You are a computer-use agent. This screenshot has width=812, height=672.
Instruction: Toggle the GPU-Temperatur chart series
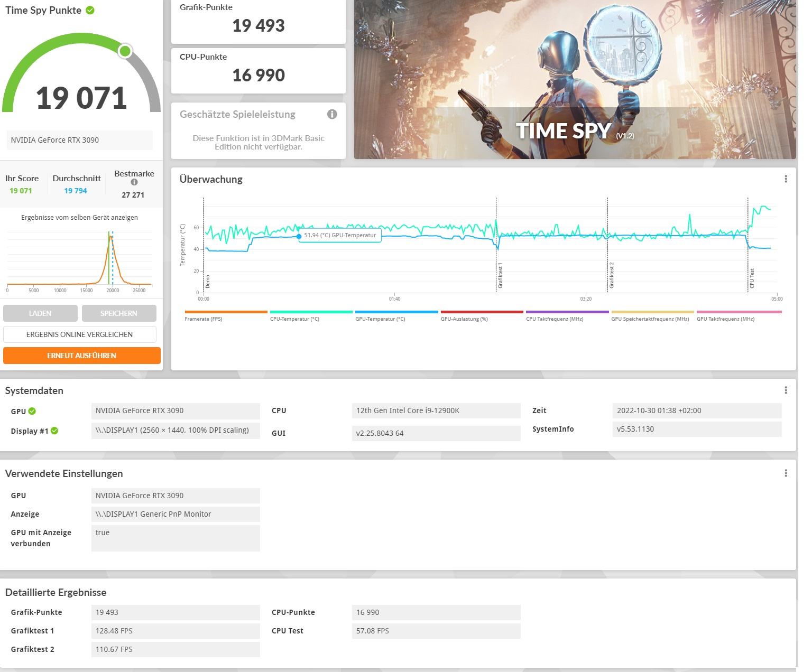(x=396, y=316)
